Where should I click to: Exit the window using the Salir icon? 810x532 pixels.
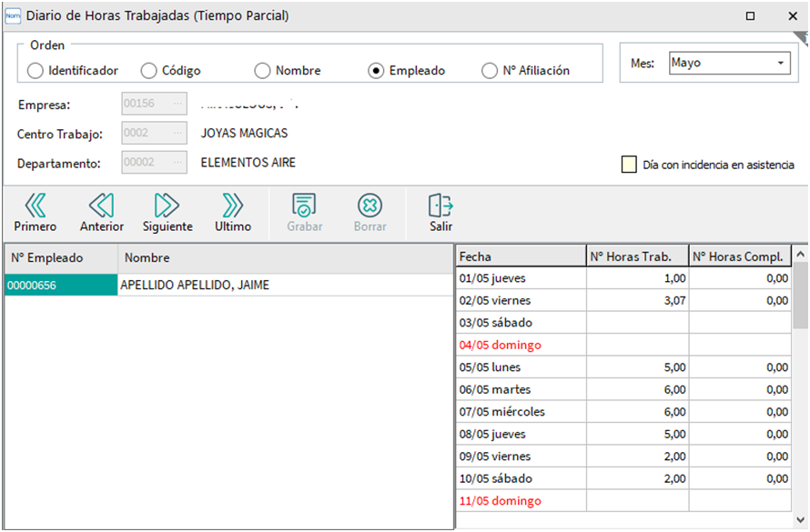click(440, 205)
